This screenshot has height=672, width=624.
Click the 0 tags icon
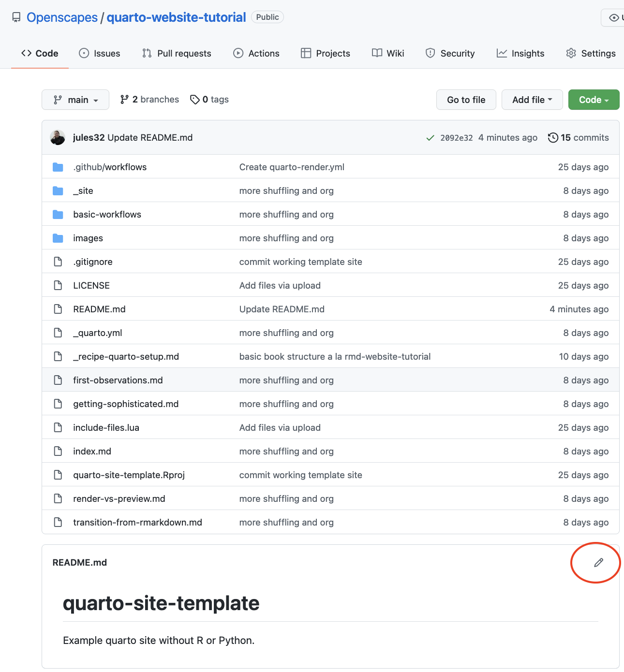[195, 100]
